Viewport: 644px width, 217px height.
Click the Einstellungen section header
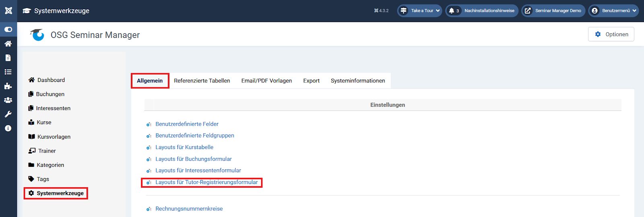coord(388,105)
